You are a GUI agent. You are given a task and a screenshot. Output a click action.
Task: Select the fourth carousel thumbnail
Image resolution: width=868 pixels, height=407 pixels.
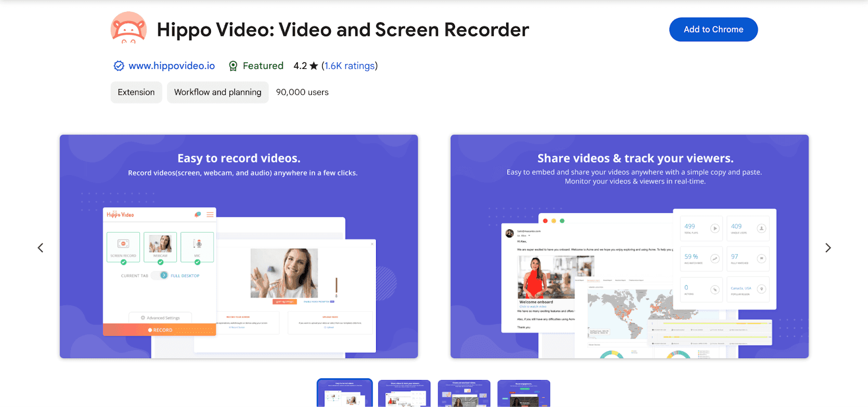pos(524,393)
